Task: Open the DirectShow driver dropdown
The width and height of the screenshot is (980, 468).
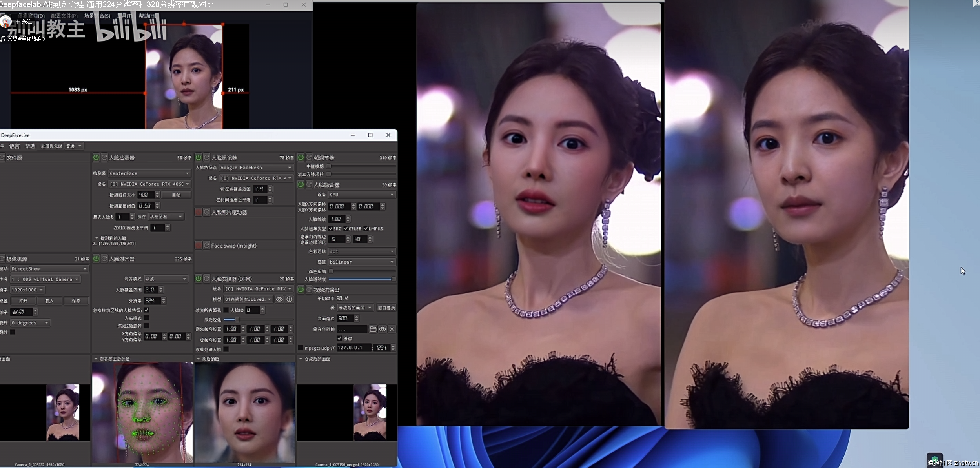Action: pos(49,269)
